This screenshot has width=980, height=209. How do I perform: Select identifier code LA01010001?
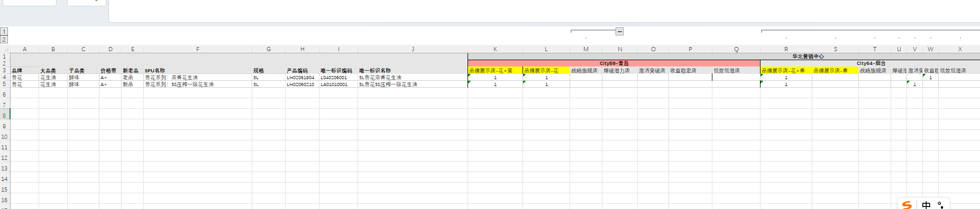point(338,84)
